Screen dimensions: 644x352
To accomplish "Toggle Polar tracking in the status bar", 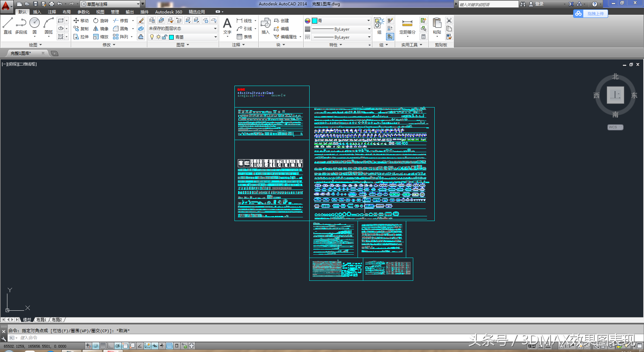I will [118, 346].
